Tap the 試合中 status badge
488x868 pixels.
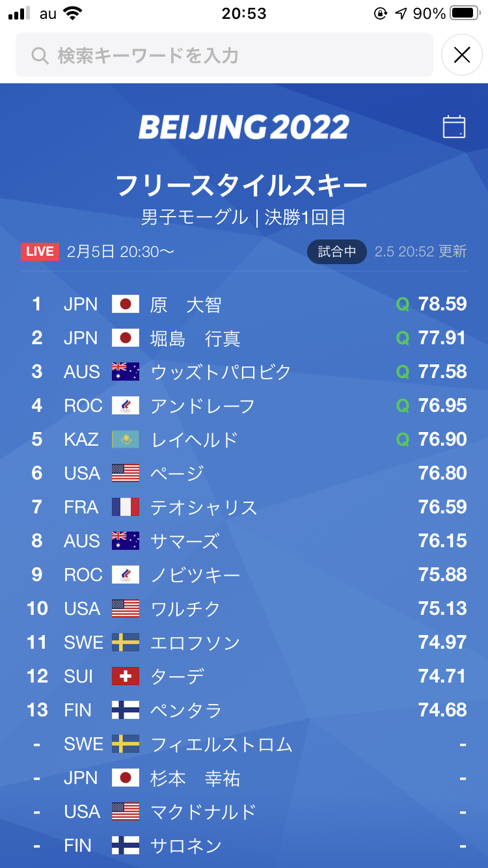336,252
